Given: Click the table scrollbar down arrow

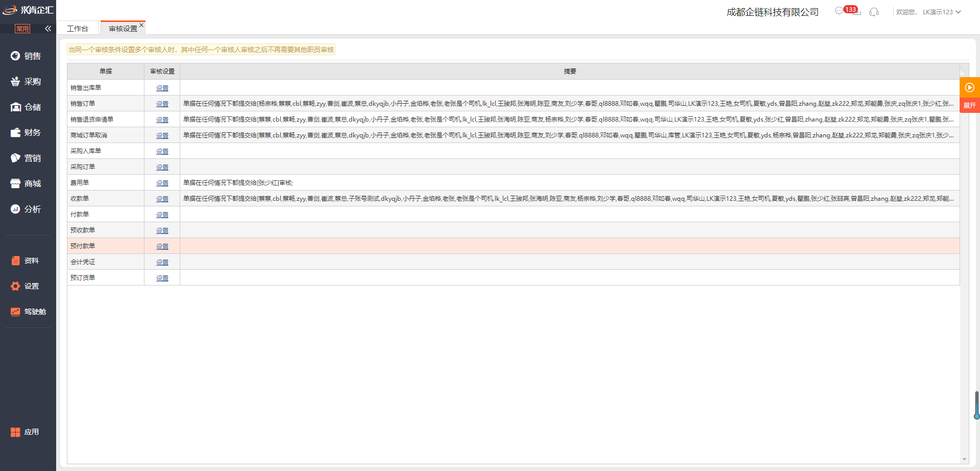Looking at the screenshot, I should pyautogui.click(x=964, y=459).
